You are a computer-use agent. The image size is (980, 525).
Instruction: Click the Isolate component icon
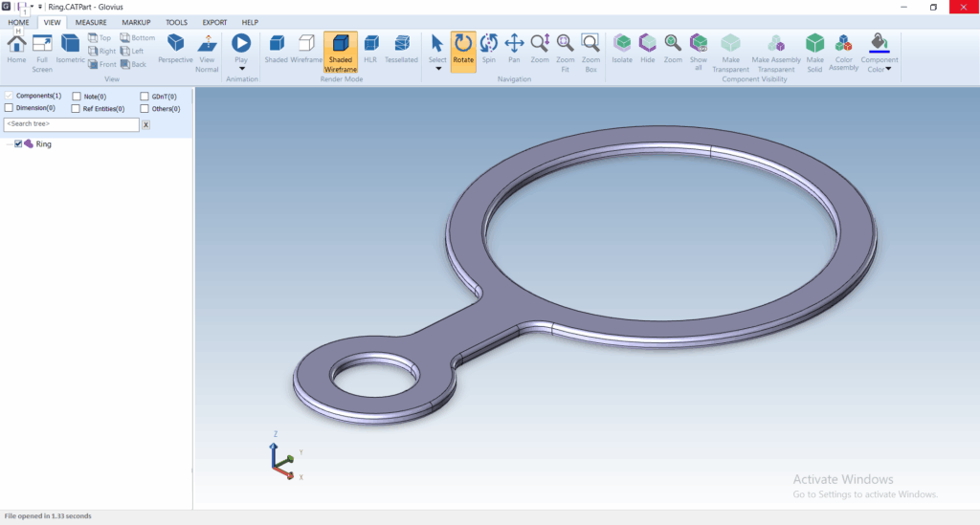[622, 44]
